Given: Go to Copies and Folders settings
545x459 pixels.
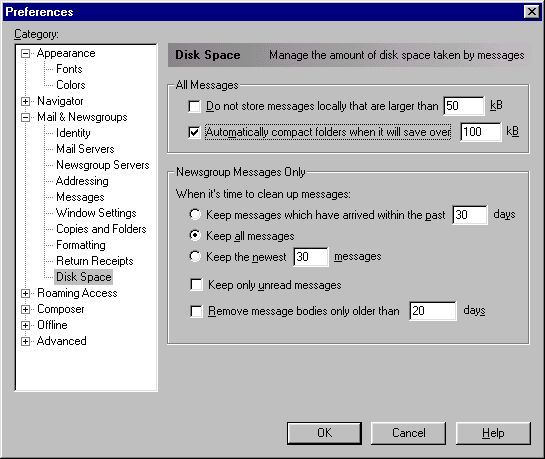Looking at the screenshot, I should (x=101, y=229).
